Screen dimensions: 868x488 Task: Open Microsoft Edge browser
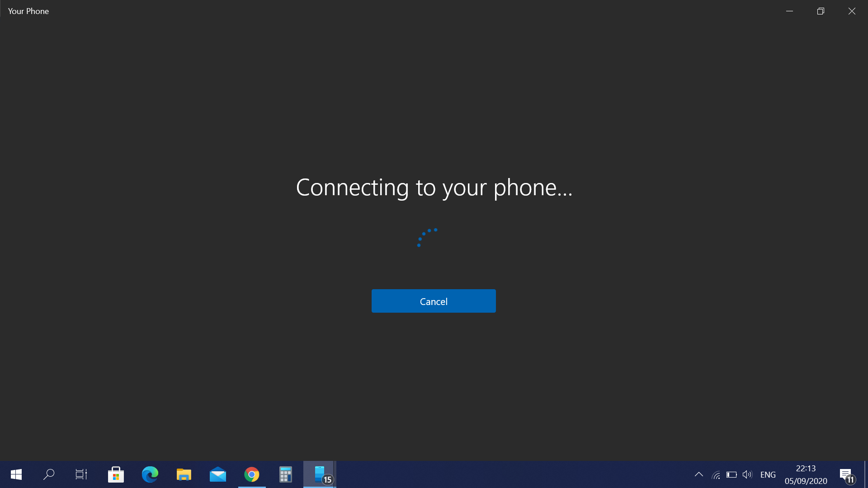[150, 474]
